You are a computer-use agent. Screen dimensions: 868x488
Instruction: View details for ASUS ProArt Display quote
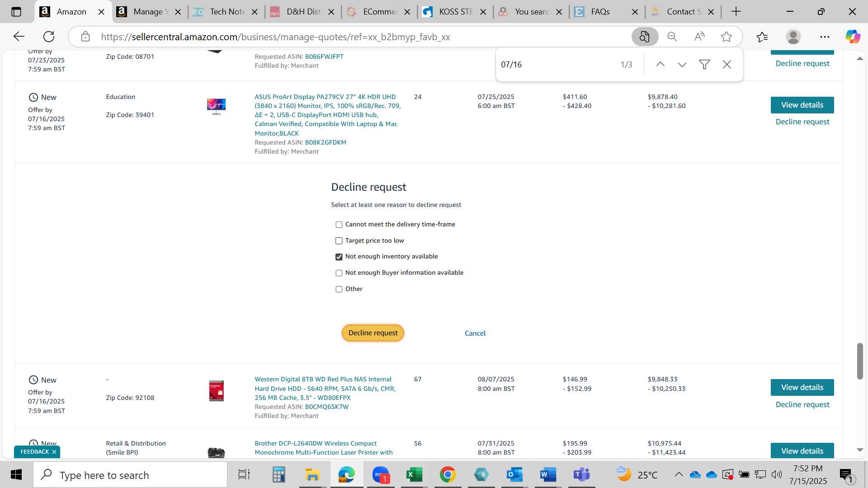coord(802,105)
